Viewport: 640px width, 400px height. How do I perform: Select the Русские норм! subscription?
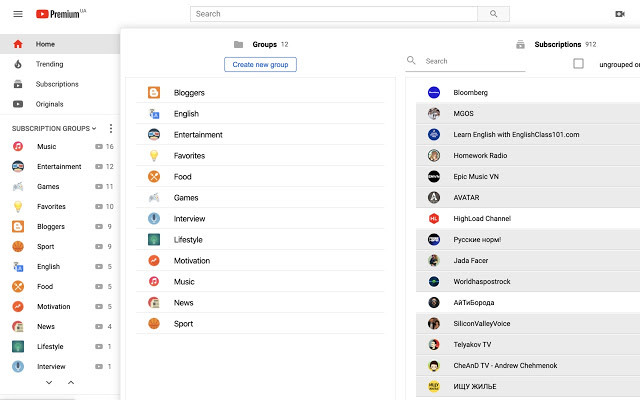point(528,240)
